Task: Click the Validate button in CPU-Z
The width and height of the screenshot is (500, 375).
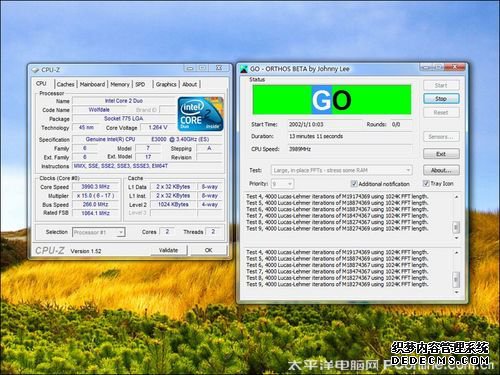Action: pos(168,250)
